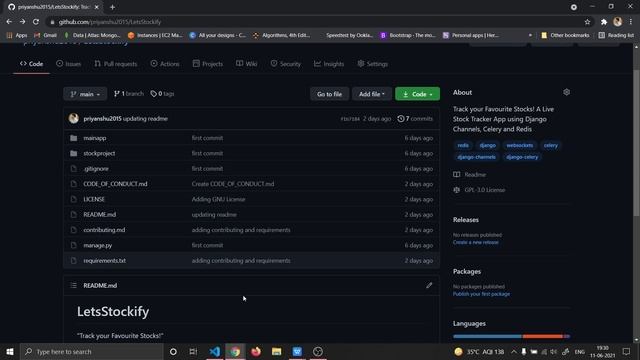This screenshot has width=640, height=360.
Task: Open File Explorer from taskbar
Action: pyautogui.click(x=277, y=351)
